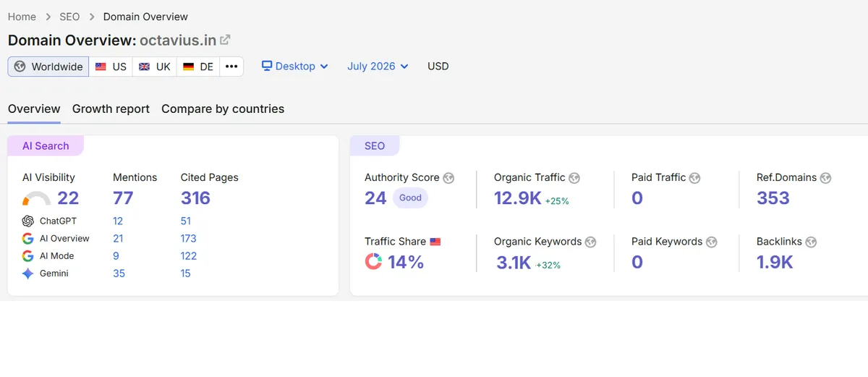The height and width of the screenshot is (377, 868).
Task: Click the Traffic Share donut chart icon
Action: click(x=373, y=262)
